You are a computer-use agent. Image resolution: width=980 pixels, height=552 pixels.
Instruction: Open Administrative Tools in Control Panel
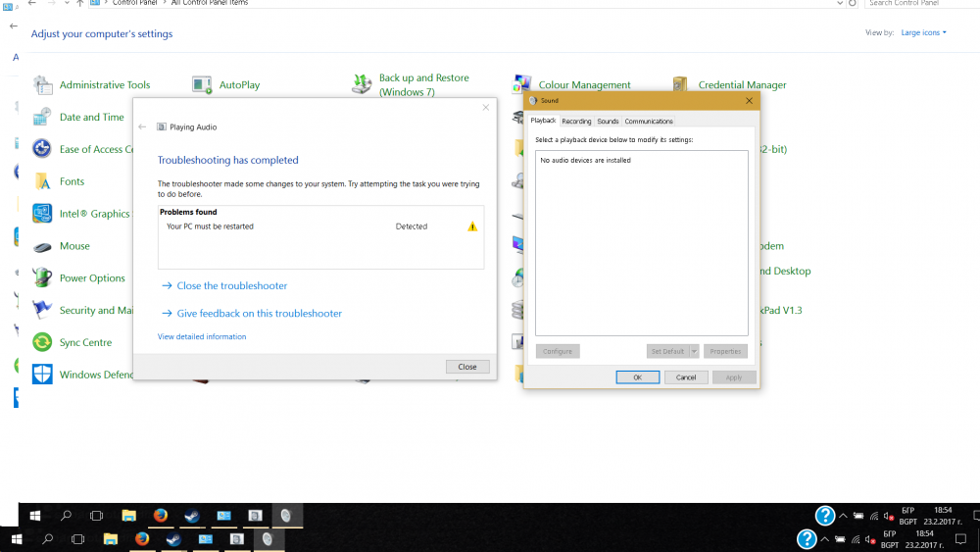pyautogui.click(x=92, y=84)
